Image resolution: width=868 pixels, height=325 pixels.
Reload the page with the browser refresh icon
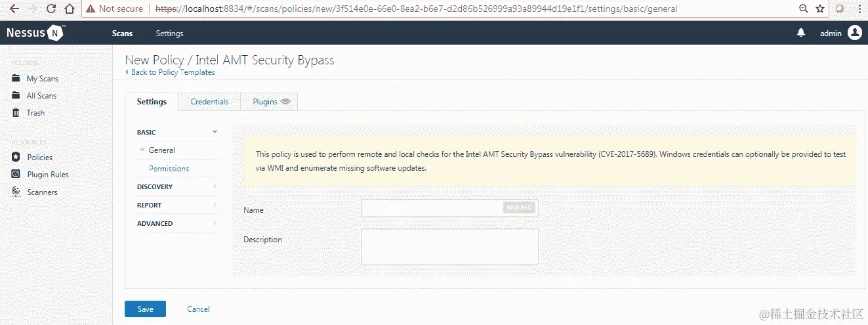(x=52, y=9)
